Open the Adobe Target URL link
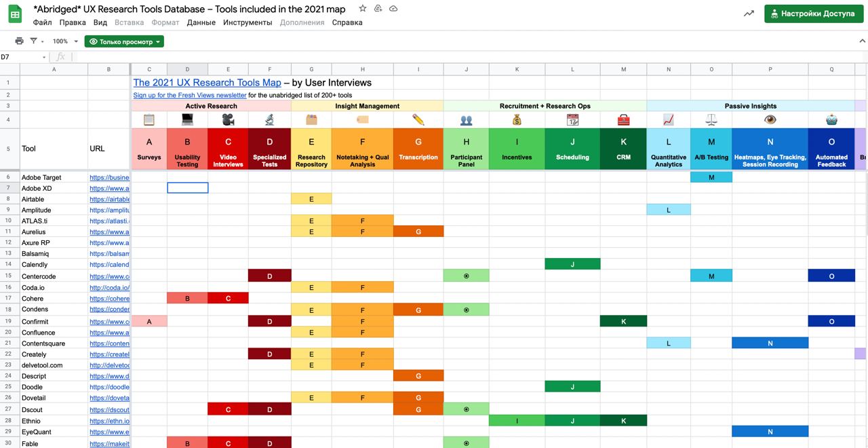The image size is (868, 448). (108, 177)
